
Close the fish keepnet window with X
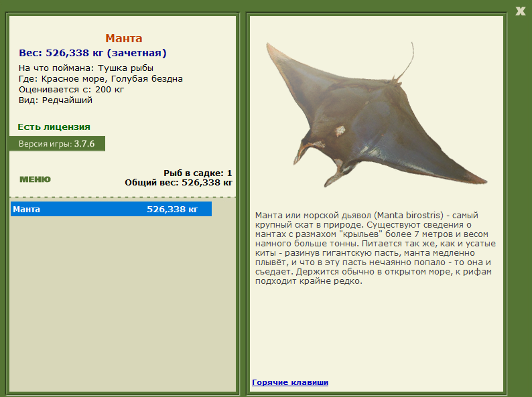(520, 11)
